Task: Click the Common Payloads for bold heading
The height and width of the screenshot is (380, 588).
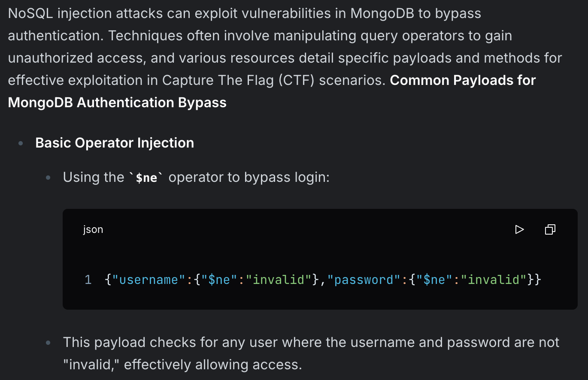Action: coord(463,80)
